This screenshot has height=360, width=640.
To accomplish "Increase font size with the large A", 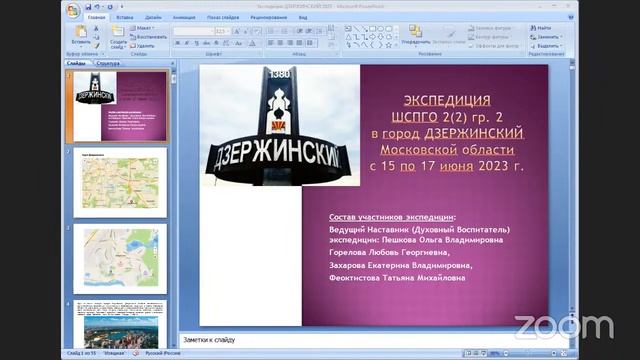I will (x=237, y=31).
